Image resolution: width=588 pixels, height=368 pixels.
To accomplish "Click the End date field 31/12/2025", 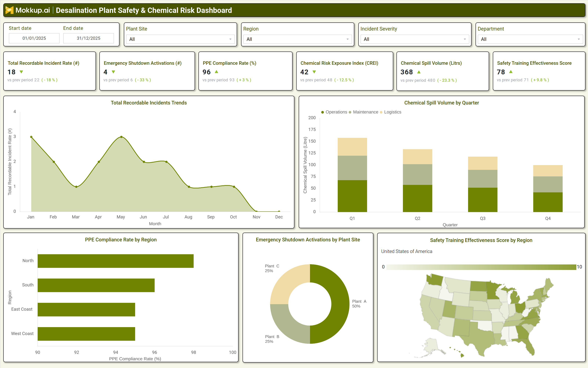I will click(x=88, y=38).
